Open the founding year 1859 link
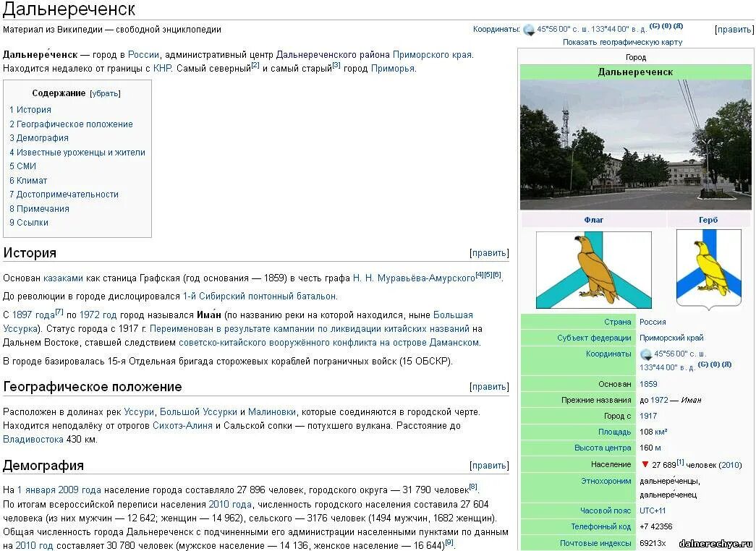Screen dimensions: 756x551 tap(648, 384)
